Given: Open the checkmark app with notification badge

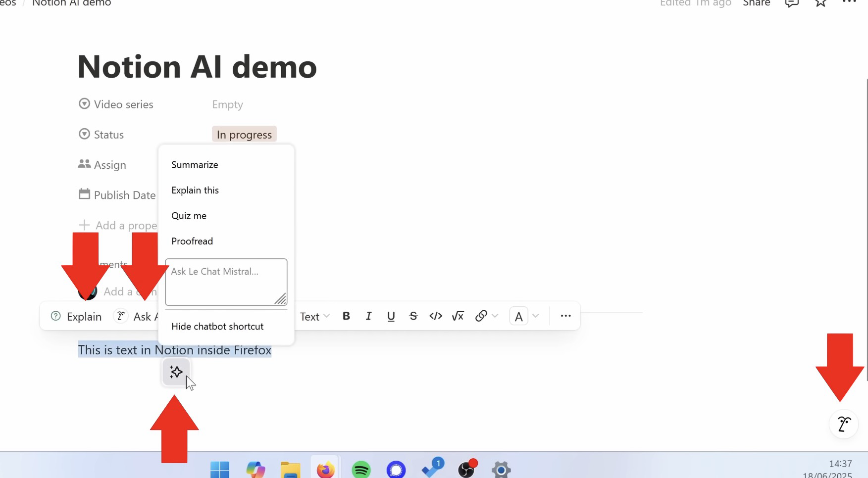Looking at the screenshot, I should (432, 468).
